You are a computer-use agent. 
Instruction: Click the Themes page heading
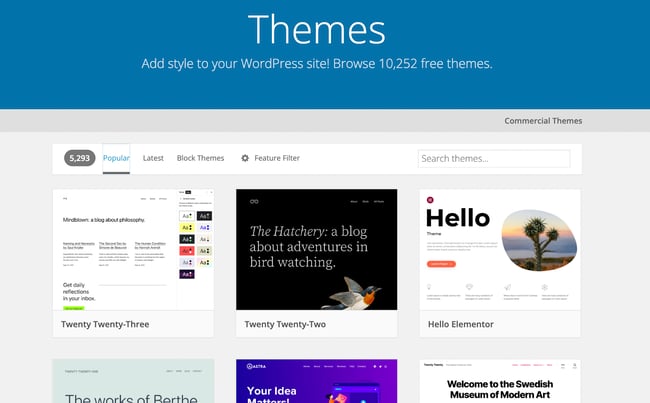click(317, 29)
